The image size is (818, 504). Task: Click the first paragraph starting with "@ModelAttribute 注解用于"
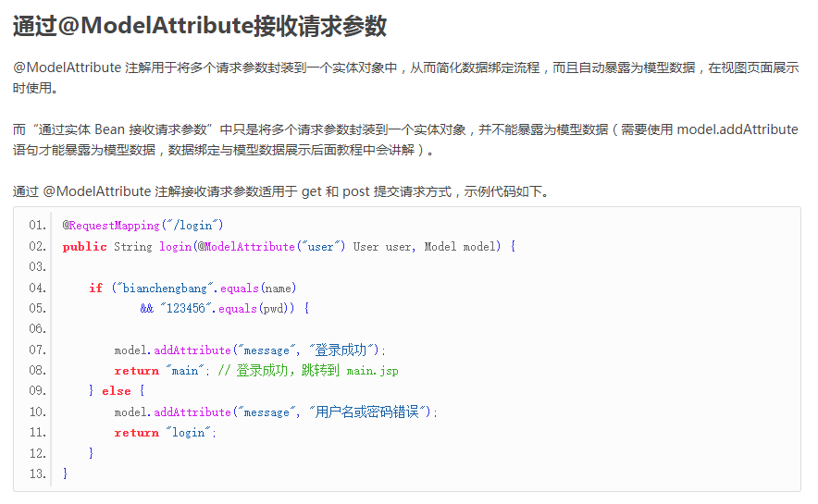[405, 78]
